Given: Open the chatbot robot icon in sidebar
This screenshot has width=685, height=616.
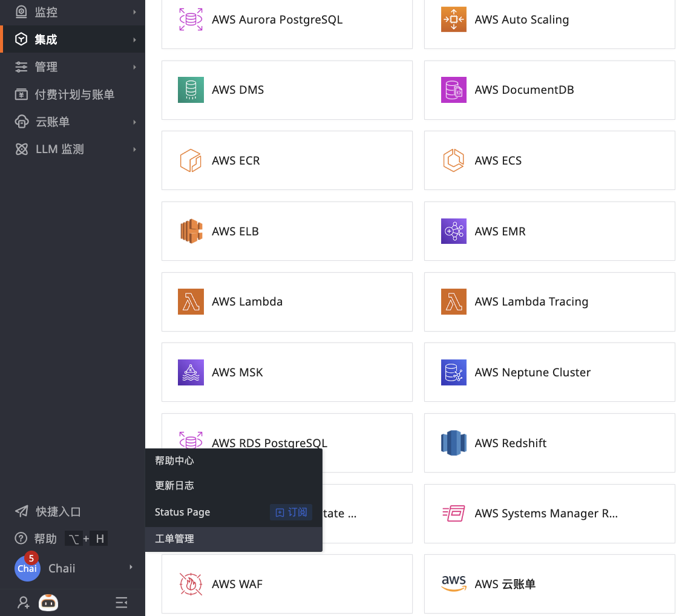Looking at the screenshot, I should pyautogui.click(x=48, y=602).
